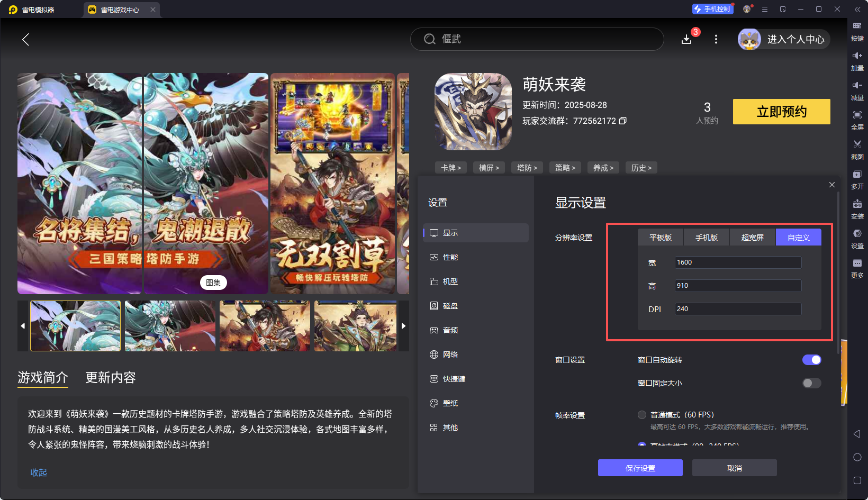Click the yellow 立即预约 button
Screen dimensions: 868x500
[781, 112]
